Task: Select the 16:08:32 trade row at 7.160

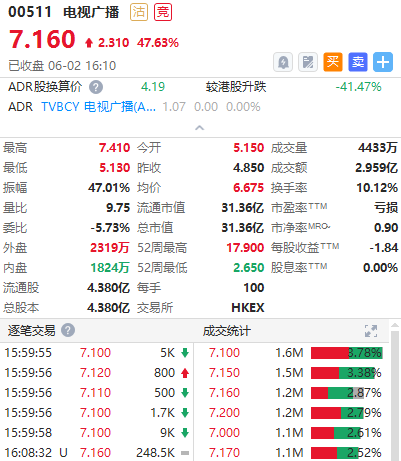Action: pyautogui.click(x=97, y=453)
